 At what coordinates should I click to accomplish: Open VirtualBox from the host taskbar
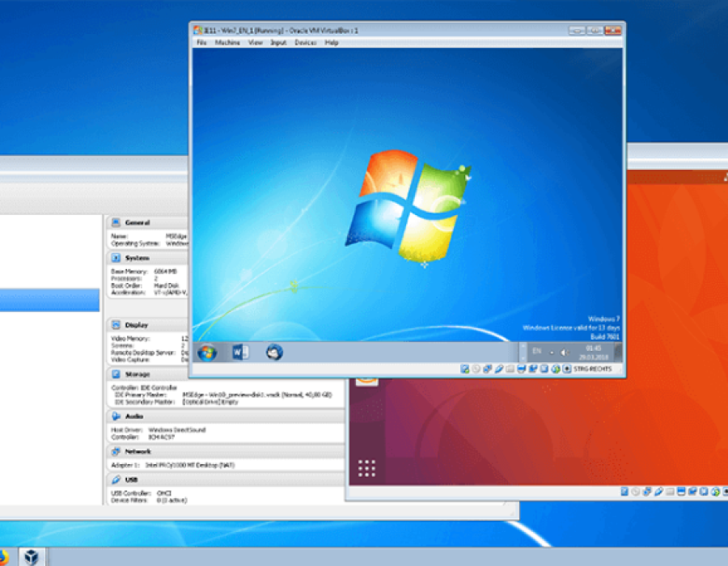tap(32, 557)
